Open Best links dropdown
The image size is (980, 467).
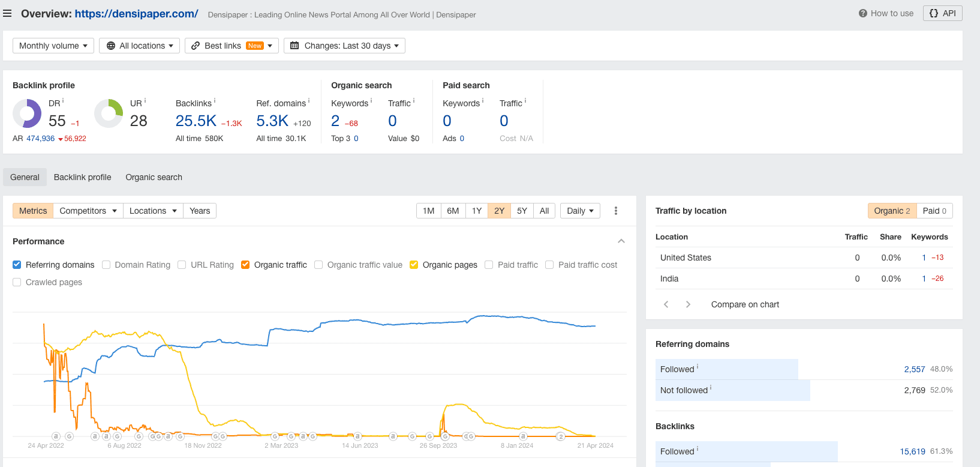232,46
